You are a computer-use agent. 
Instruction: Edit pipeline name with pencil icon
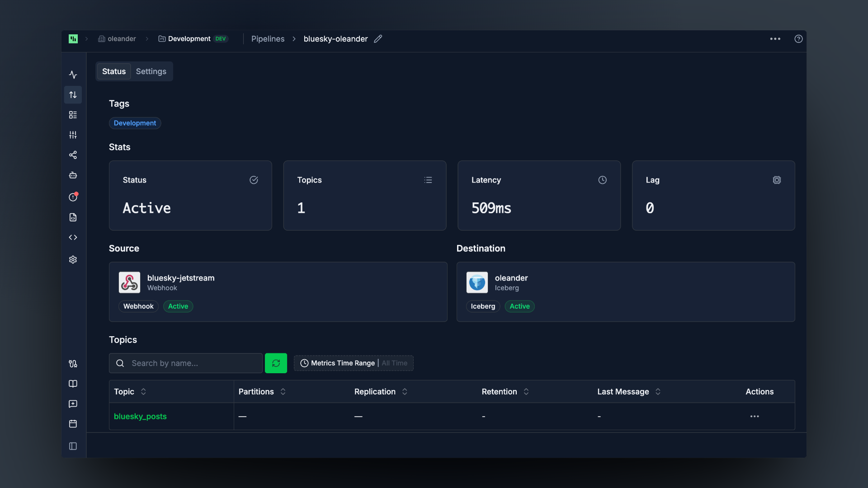[x=378, y=39]
